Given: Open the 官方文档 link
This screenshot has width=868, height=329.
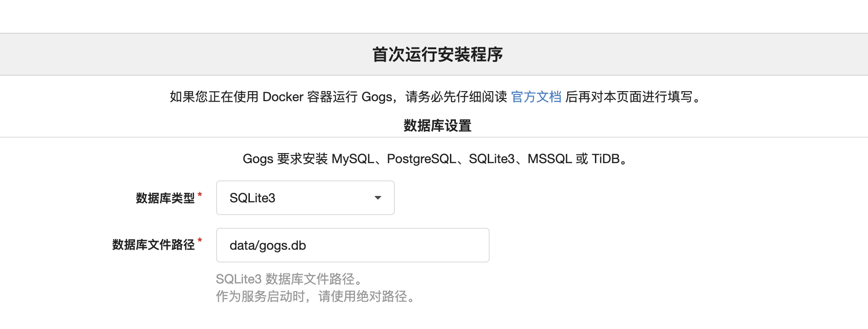Looking at the screenshot, I should point(536,97).
